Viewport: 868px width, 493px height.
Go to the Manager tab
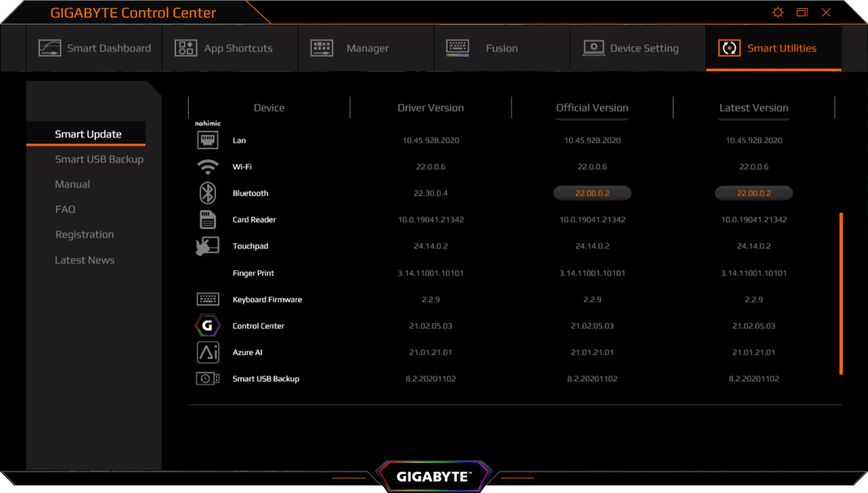click(x=367, y=48)
